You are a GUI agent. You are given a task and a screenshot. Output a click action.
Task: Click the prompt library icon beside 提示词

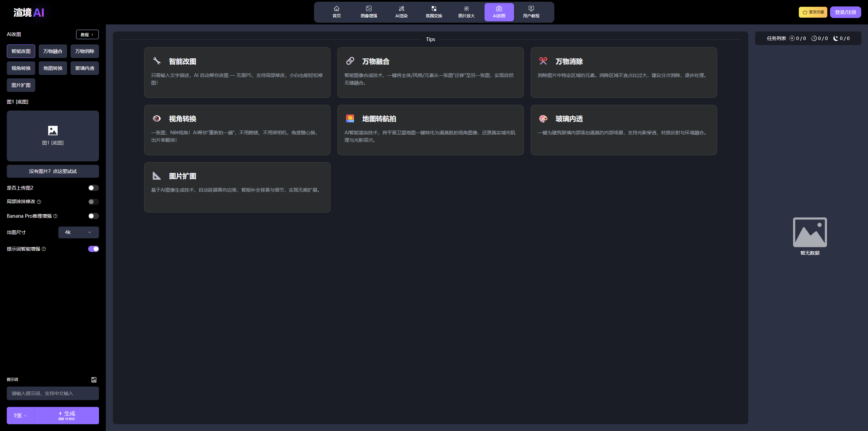point(94,379)
